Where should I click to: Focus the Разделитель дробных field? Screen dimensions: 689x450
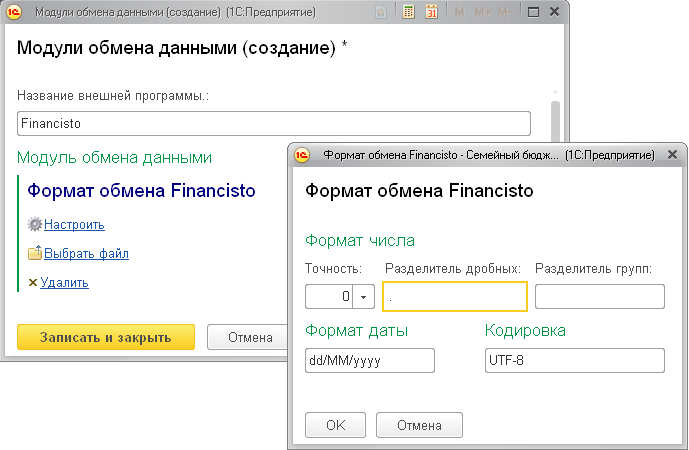454,297
